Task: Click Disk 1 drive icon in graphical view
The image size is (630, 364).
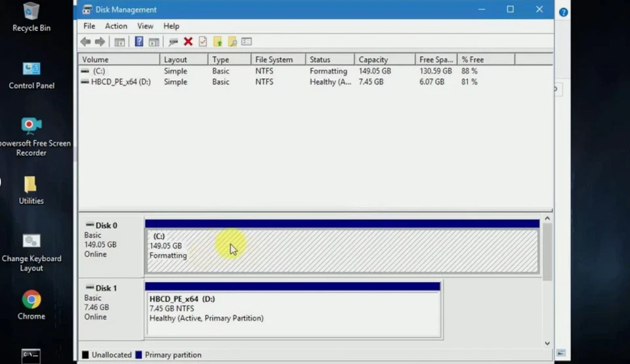Action: click(90, 287)
